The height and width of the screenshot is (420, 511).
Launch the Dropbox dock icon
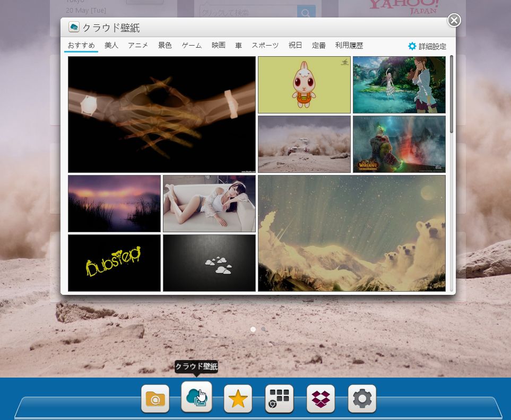coord(321,398)
